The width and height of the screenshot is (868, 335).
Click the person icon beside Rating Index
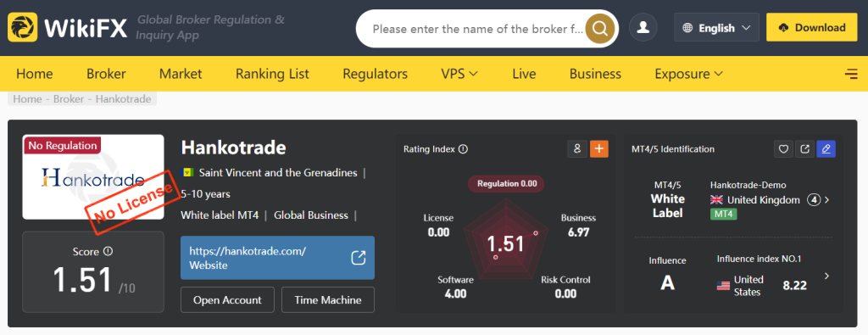point(577,149)
